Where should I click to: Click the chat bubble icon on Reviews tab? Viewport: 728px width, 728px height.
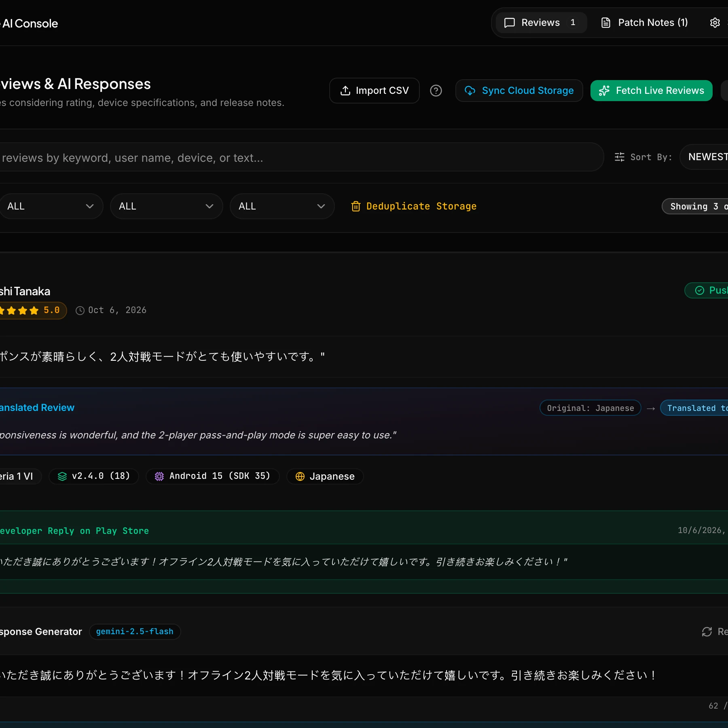(x=509, y=23)
